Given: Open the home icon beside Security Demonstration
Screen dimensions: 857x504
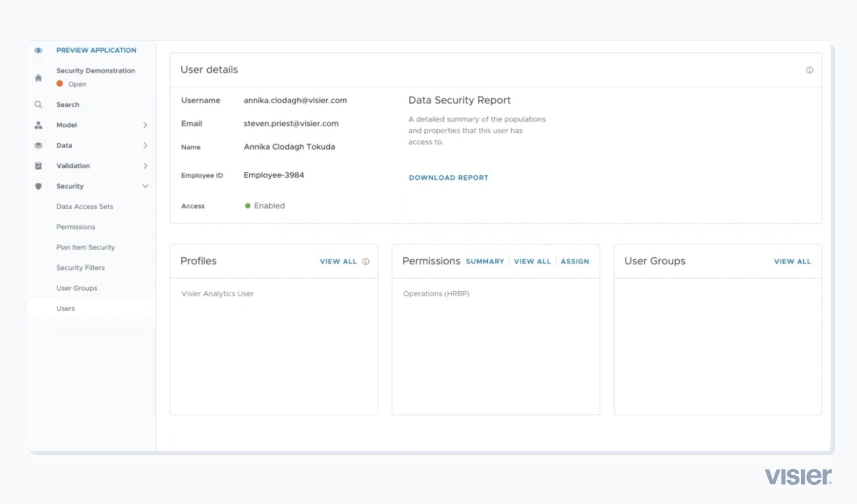Looking at the screenshot, I should point(38,77).
